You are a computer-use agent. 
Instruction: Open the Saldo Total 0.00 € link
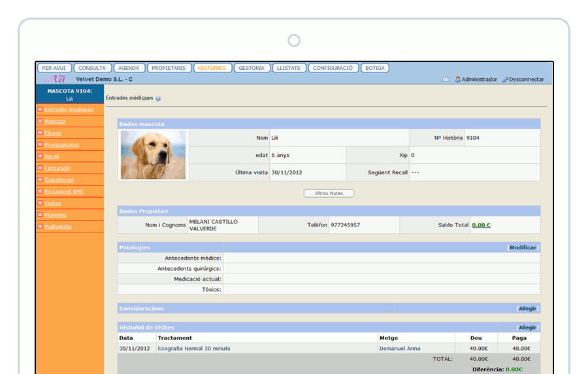click(481, 225)
